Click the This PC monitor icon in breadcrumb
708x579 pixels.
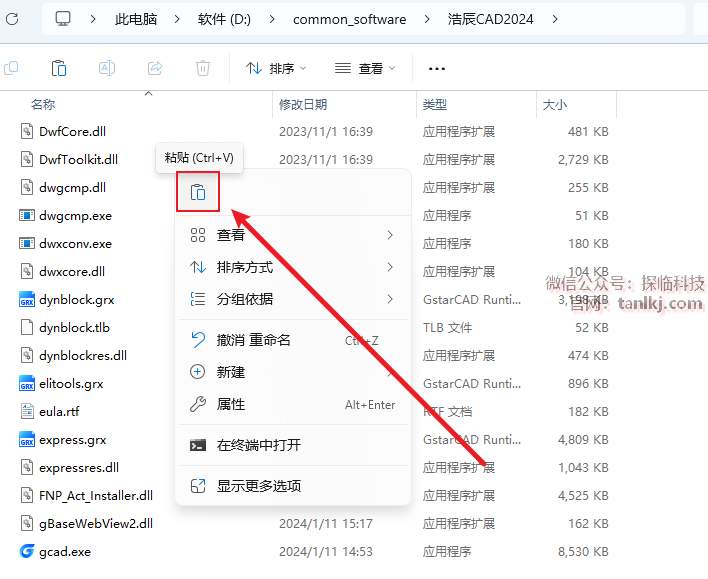coord(63,19)
